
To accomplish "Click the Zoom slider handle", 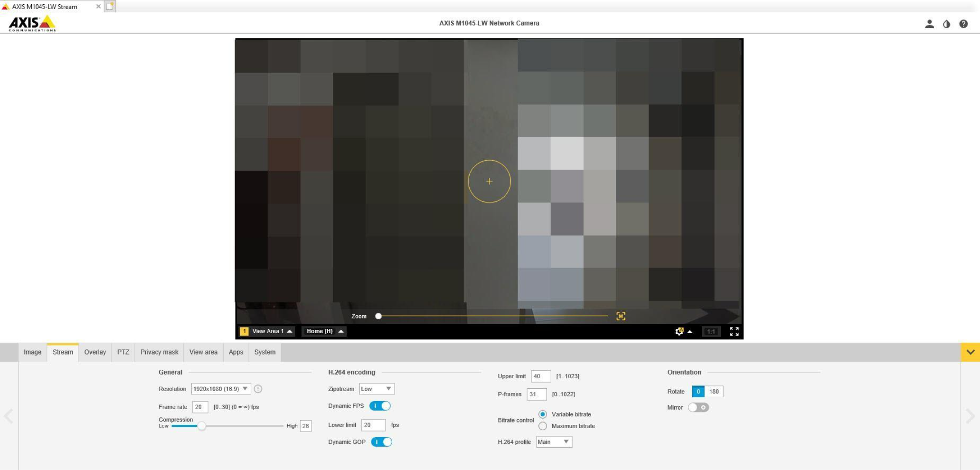I will coord(378,316).
